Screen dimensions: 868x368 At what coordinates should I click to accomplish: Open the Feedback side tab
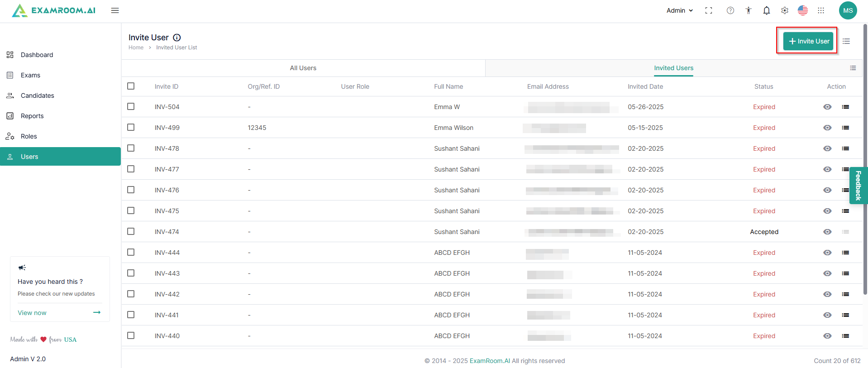coord(858,186)
